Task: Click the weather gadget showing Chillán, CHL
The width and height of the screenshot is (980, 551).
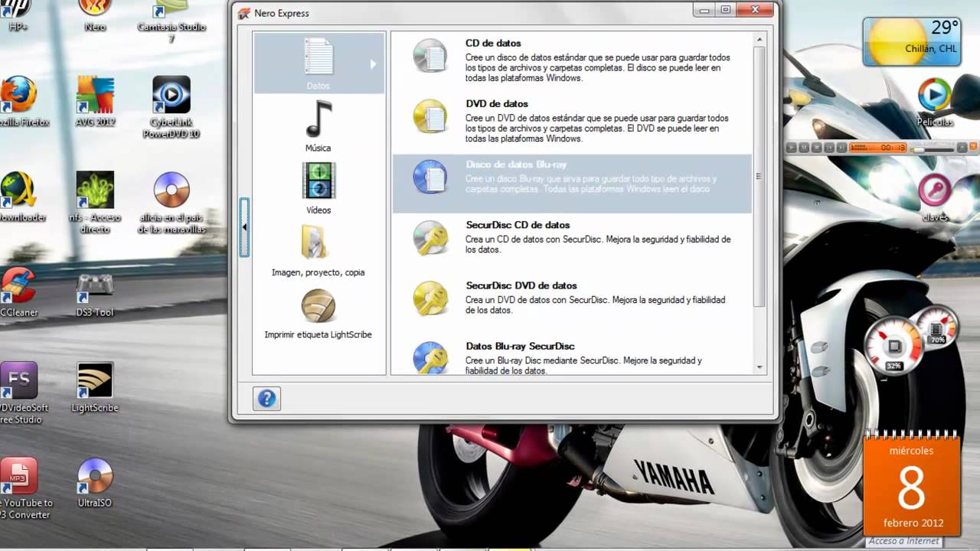Action: pos(911,42)
